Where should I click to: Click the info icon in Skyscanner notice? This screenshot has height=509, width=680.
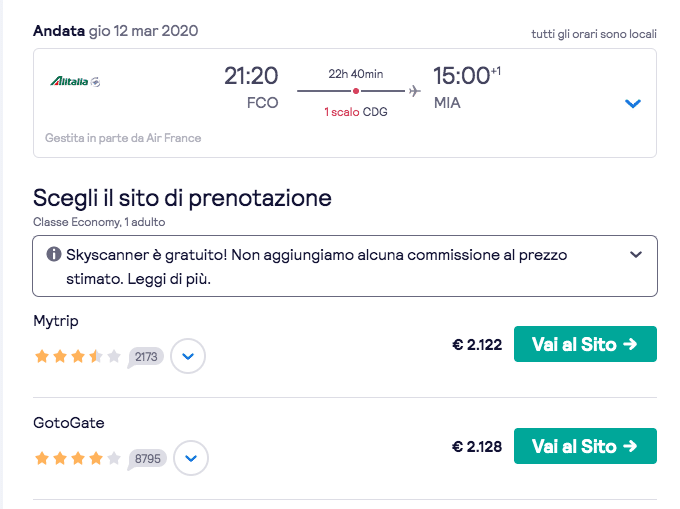(54, 254)
